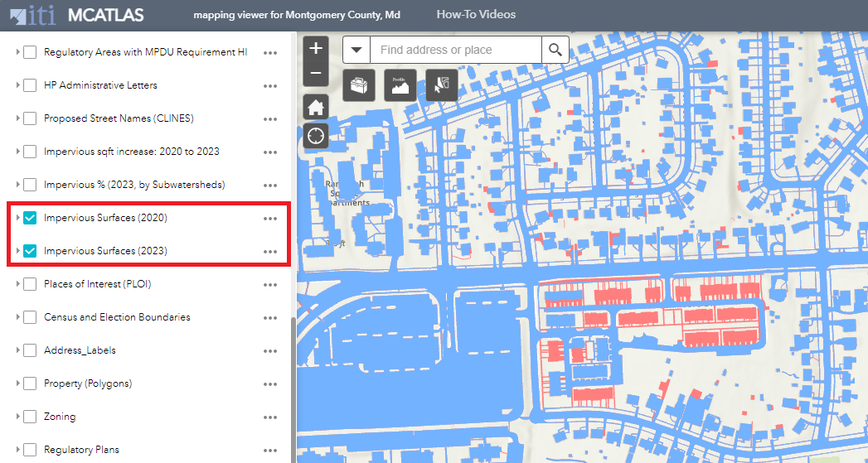Image resolution: width=868 pixels, height=463 pixels.
Task: Activate the parcel select tool
Action: [x=442, y=84]
